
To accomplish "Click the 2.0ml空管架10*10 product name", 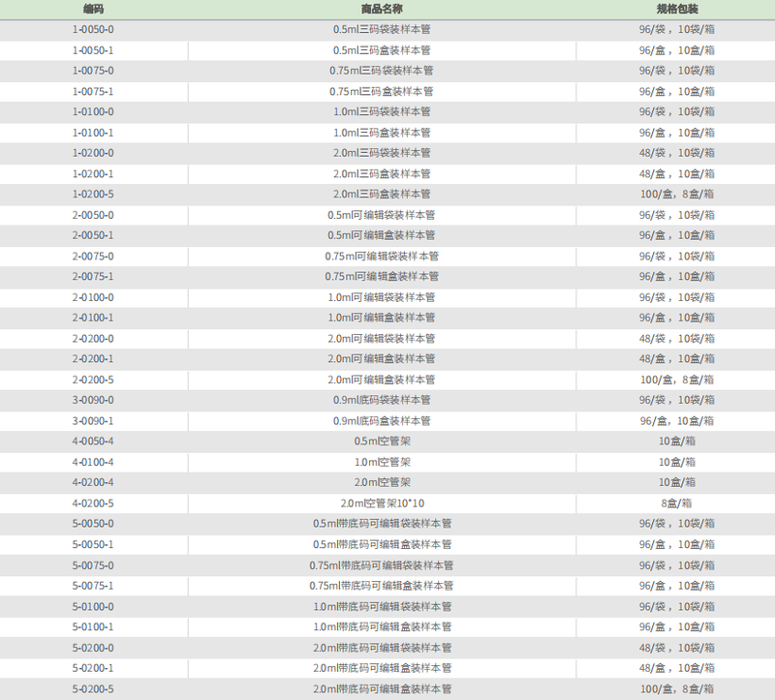I will pyautogui.click(x=382, y=503).
